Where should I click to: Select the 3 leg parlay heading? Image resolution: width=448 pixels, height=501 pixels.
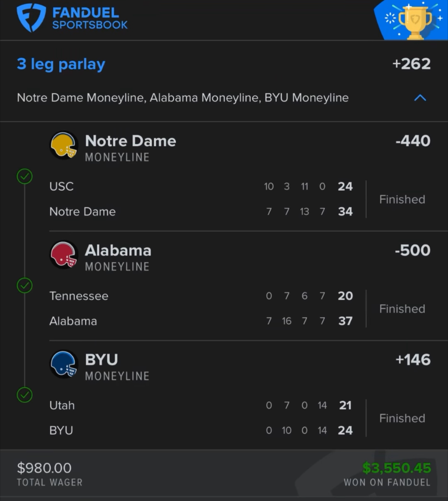pyautogui.click(x=61, y=64)
